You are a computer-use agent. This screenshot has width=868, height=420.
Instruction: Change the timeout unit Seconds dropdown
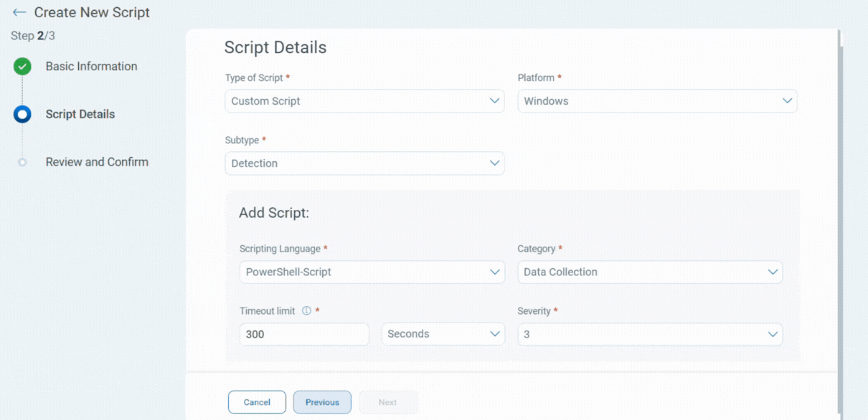coord(443,334)
